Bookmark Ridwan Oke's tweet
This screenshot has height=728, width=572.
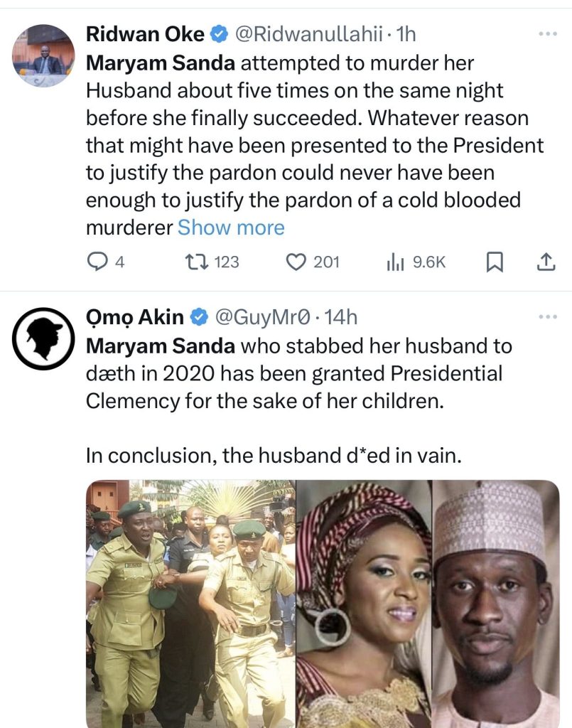pyautogui.click(x=495, y=262)
